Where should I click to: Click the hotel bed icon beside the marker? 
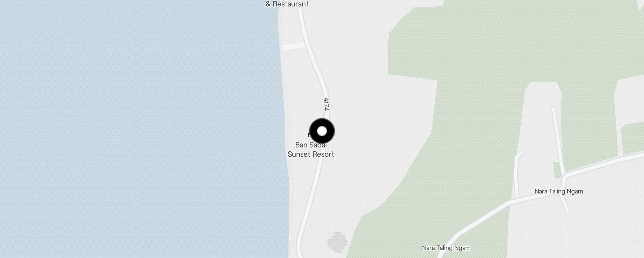pyautogui.click(x=310, y=135)
